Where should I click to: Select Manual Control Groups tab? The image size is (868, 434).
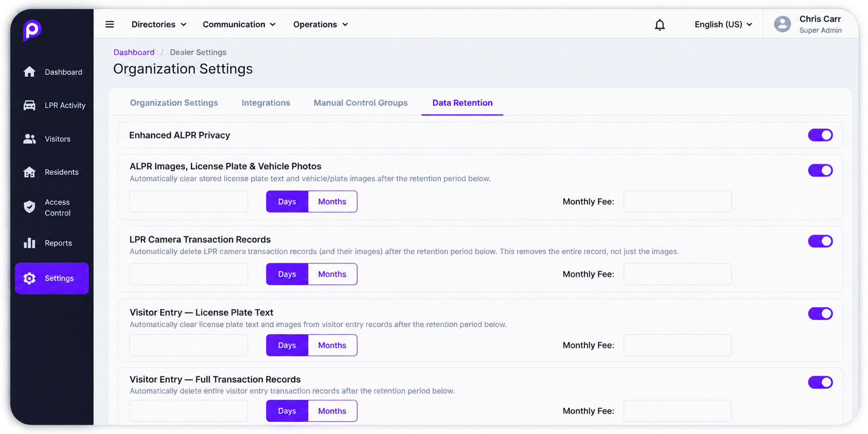pyautogui.click(x=361, y=103)
